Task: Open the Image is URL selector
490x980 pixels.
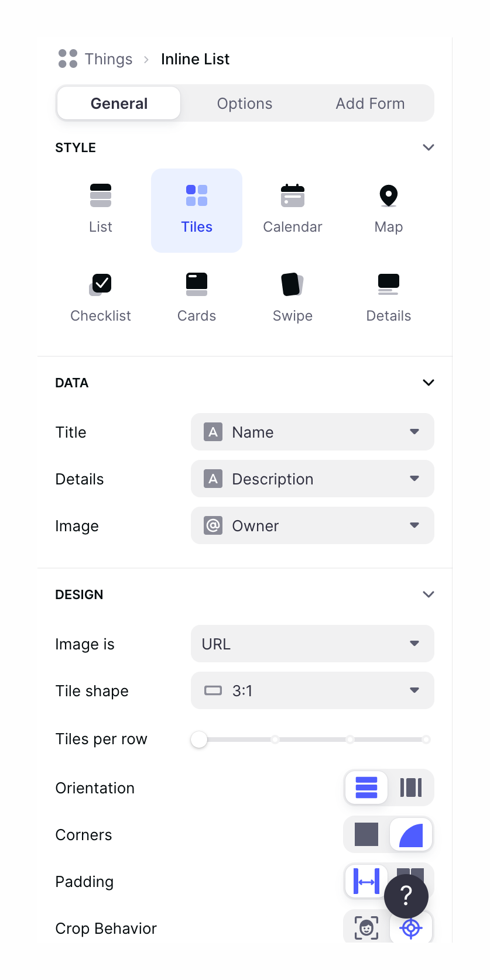Action: 312,644
